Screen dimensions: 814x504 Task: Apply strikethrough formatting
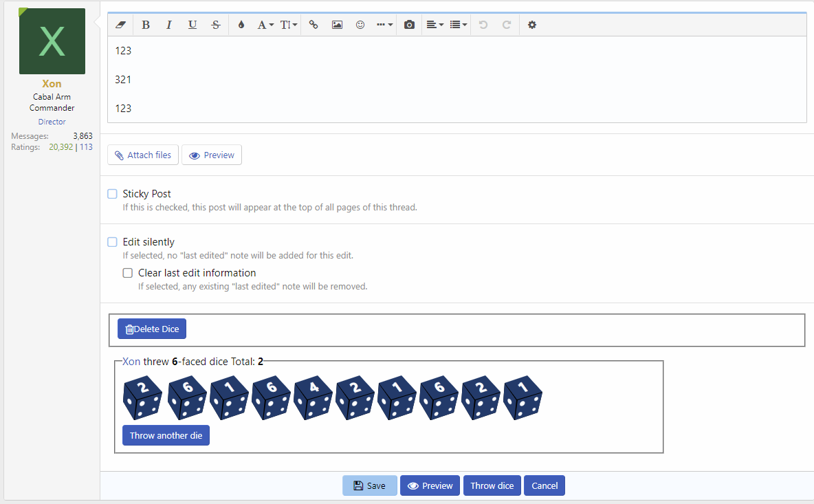click(216, 25)
